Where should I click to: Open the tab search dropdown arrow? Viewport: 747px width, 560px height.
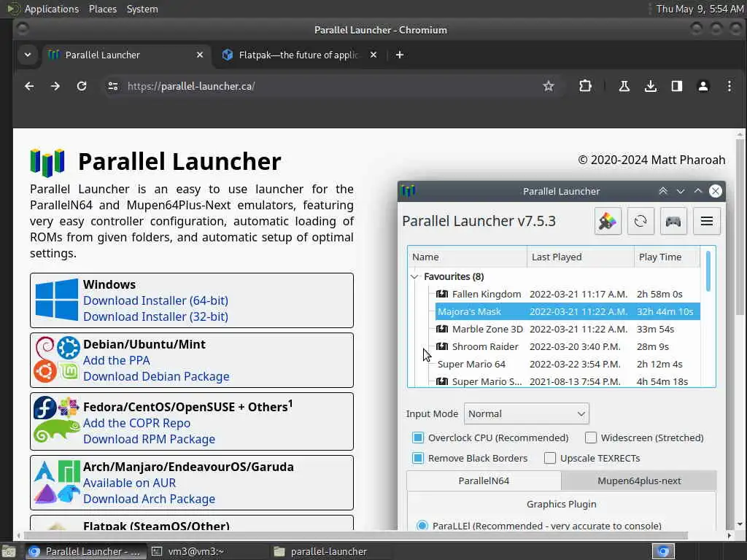(x=28, y=55)
